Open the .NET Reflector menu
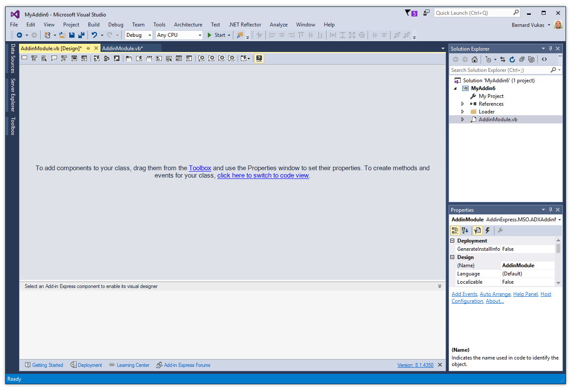Screen dimensions: 572x392 coord(245,25)
